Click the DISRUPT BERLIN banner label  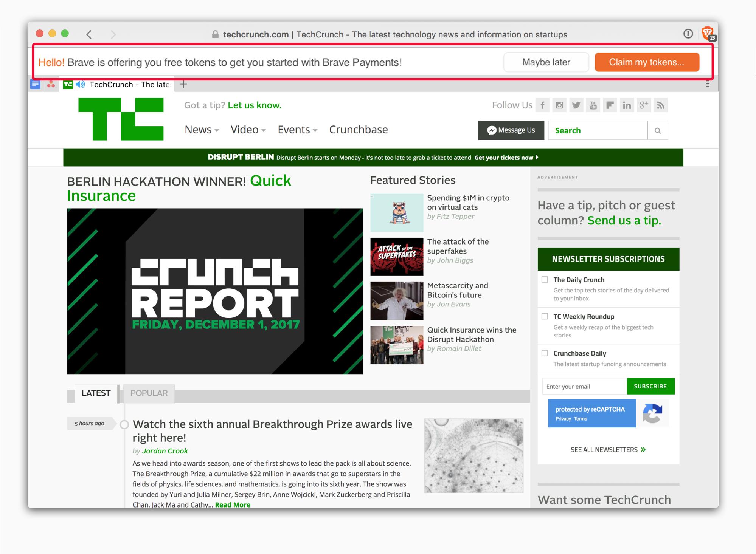click(x=241, y=157)
